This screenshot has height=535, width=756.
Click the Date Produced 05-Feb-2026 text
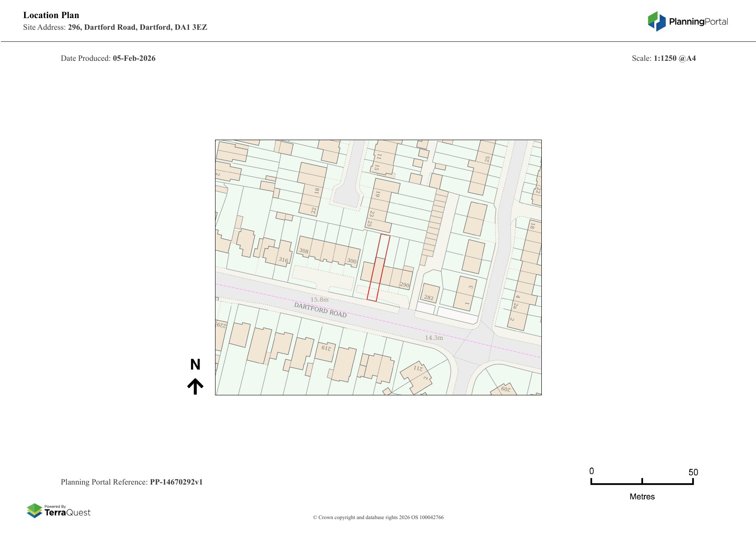coord(108,58)
